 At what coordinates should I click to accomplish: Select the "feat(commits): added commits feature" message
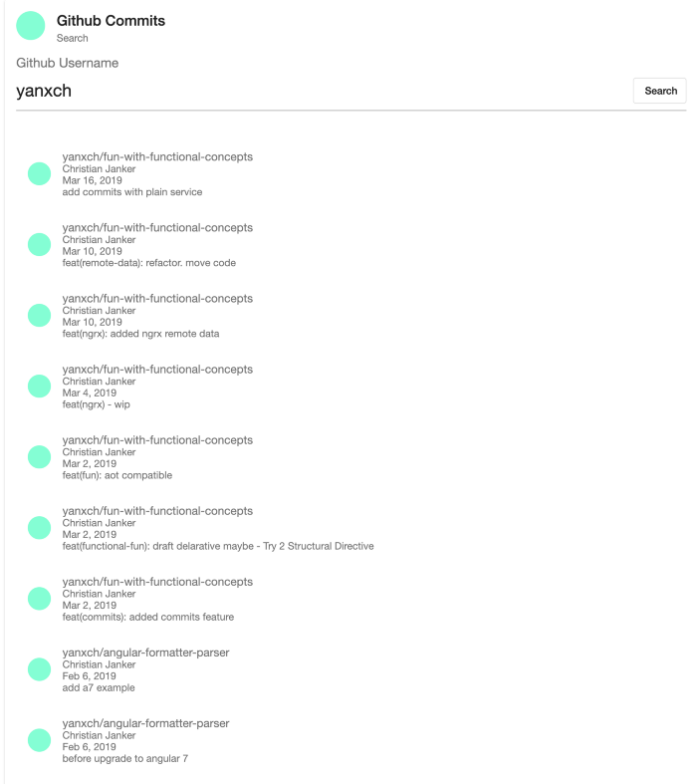tap(148, 617)
